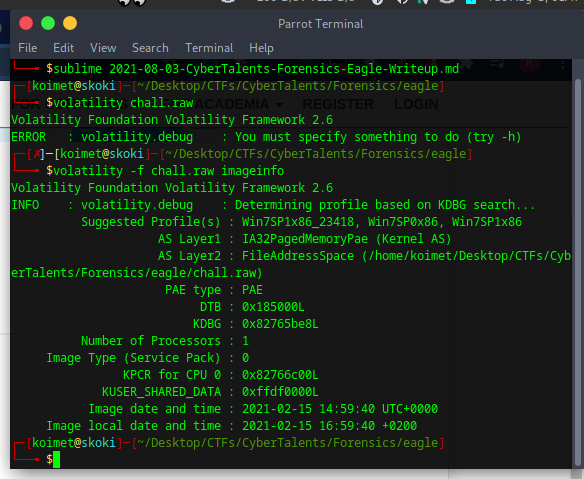Open the Search menu
584x479 pixels.
point(150,48)
